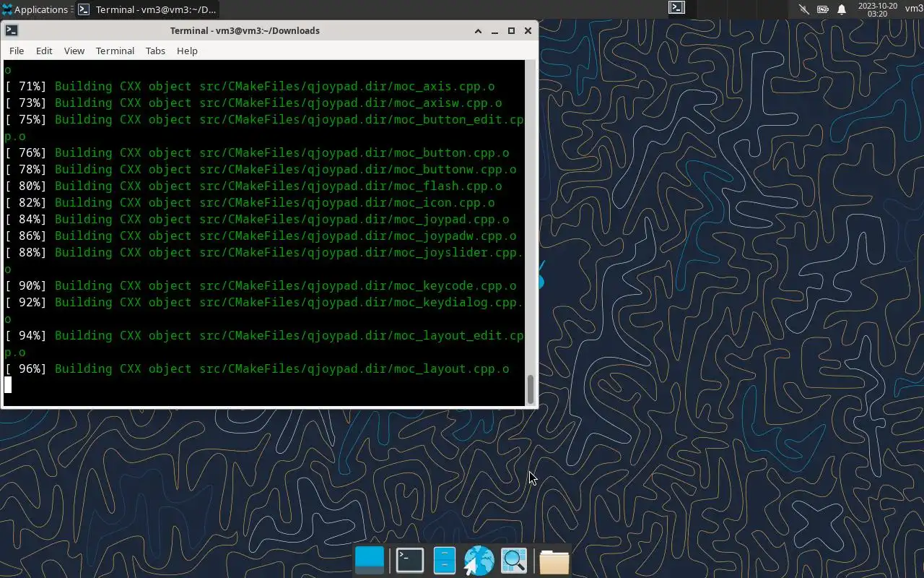Open the vm3 user menu in the panel

click(914, 9)
